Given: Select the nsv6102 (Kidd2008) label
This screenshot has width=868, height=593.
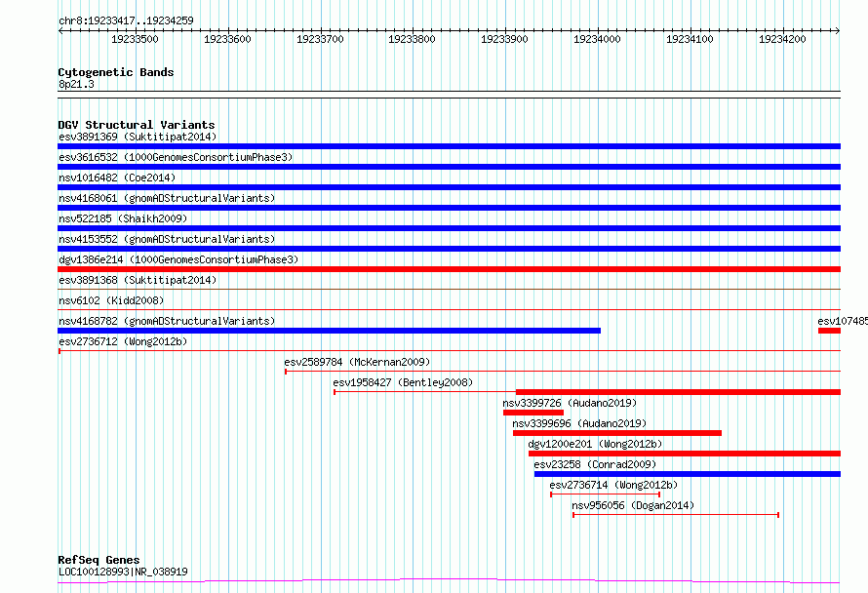Looking at the screenshot, I should click(111, 300).
